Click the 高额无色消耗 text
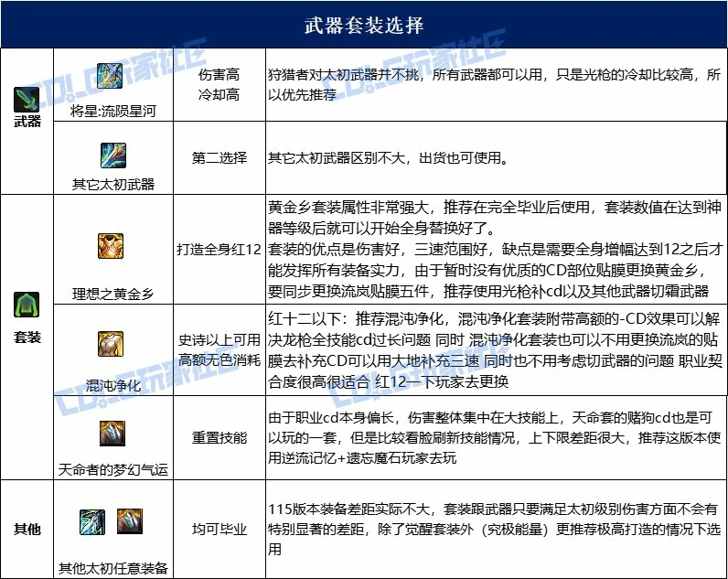Screen dimensions: 728x579 219,359
